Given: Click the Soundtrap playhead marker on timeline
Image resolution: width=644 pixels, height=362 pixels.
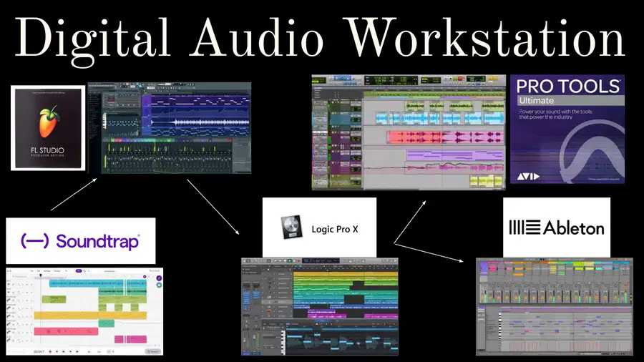Looking at the screenshot, I should (x=41, y=275).
